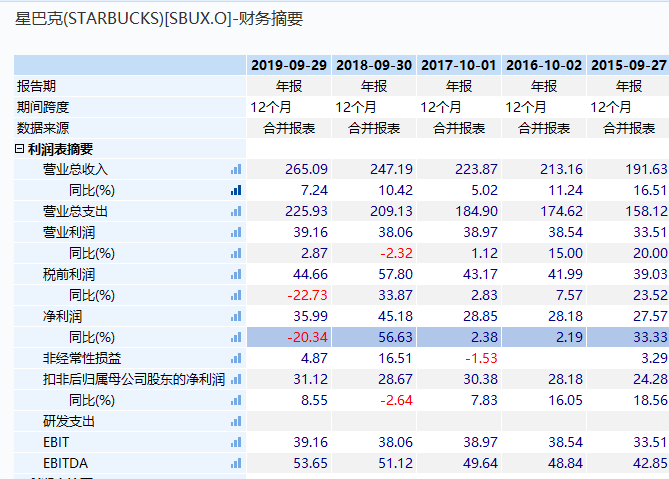Select the 营业总收入 row label
Image resolution: width=669 pixels, height=479 pixels.
[x=75, y=169]
